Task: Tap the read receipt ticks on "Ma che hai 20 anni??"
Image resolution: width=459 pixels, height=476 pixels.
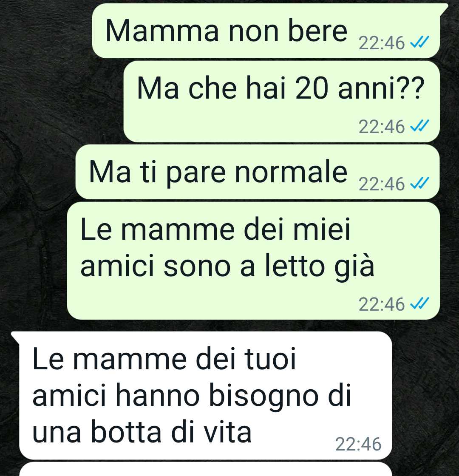Action: [x=419, y=126]
